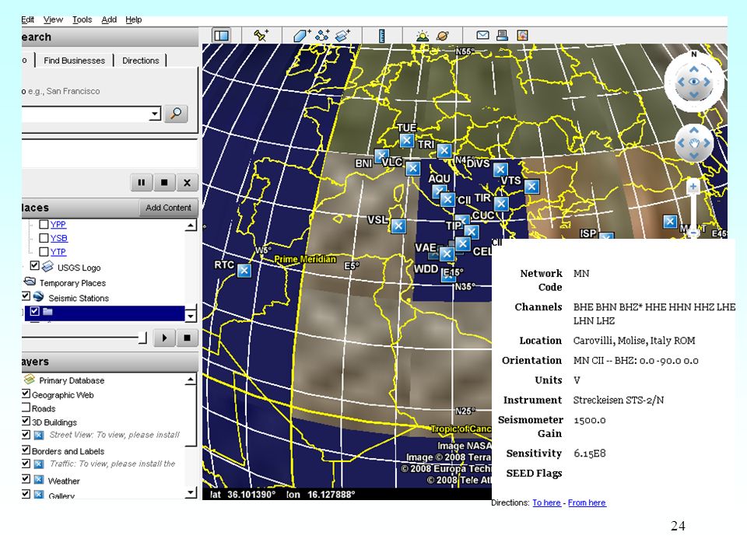Image resolution: width=747 pixels, height=560 pixels.
Task: Click Layers panel scroll up arrow
Action: pyautogui.click(x=191, y=380)
